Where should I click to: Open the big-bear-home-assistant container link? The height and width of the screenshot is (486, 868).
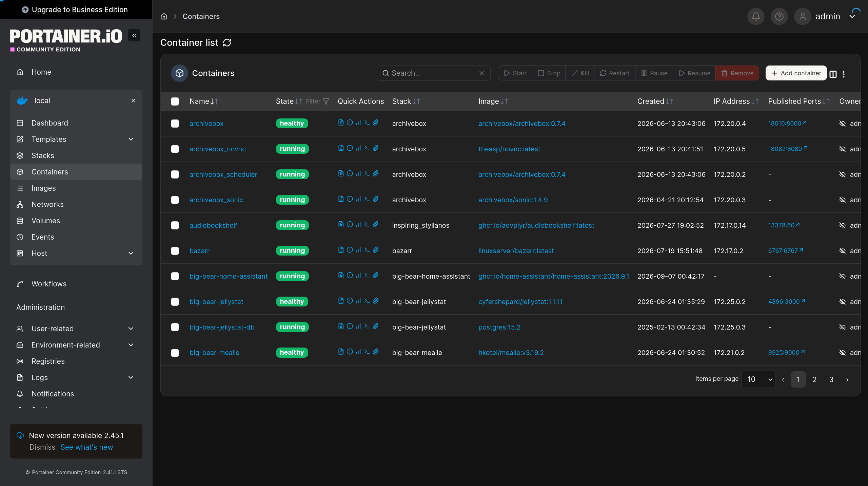(x=229, y=276)
